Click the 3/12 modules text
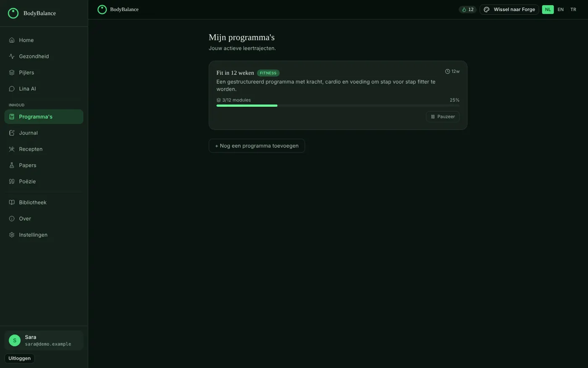The height and width of the screenshot is (368, 588). click(236, 100)
